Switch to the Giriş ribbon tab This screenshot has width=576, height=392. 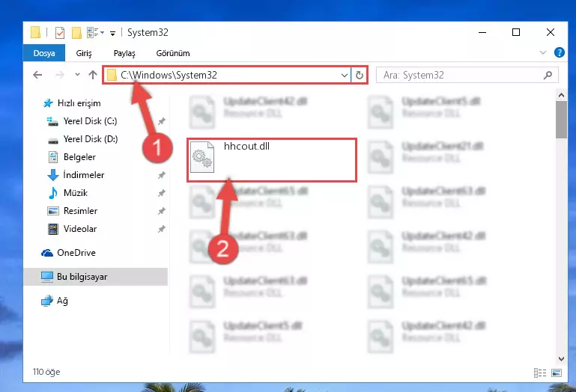[x=84, y=53]
